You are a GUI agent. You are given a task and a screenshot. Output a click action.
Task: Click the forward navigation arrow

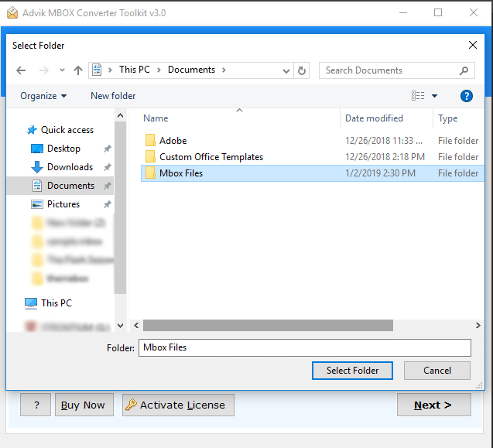pyautogui.click(x=43, y=70)
